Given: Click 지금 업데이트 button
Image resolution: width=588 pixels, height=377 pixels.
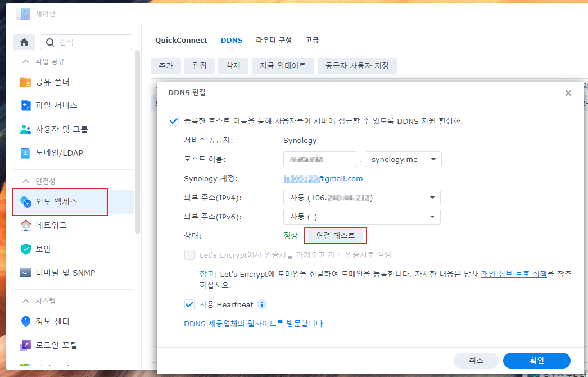Looking at the screenshot, I should [283, 66].
